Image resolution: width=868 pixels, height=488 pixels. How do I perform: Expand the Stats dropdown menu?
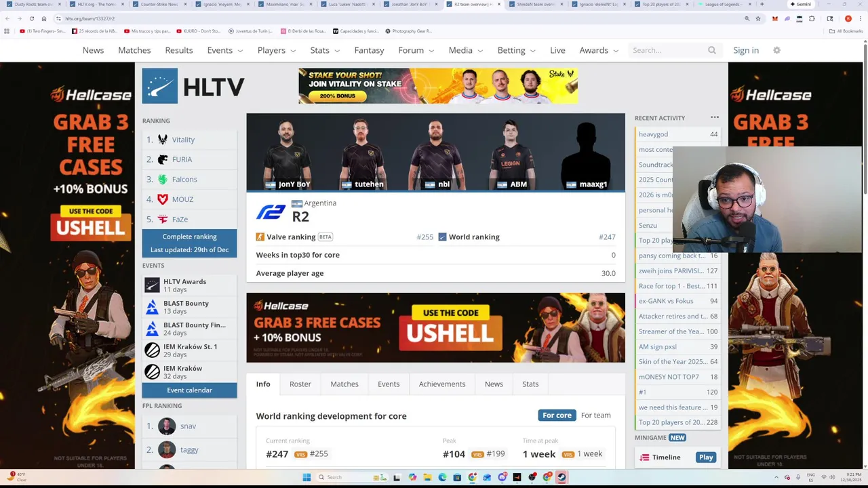325,50
